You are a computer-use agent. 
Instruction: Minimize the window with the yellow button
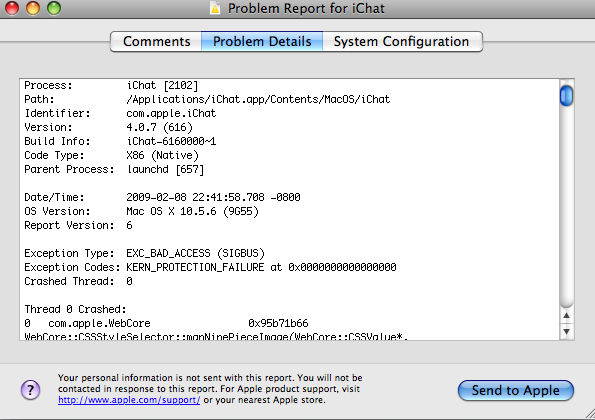tap(33, 8)
